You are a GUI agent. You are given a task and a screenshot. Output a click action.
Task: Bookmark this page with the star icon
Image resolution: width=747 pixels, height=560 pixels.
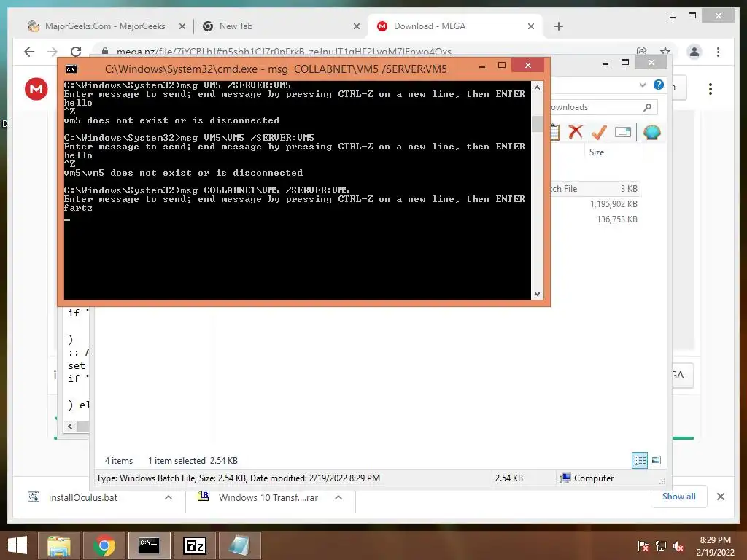point(665,52)
